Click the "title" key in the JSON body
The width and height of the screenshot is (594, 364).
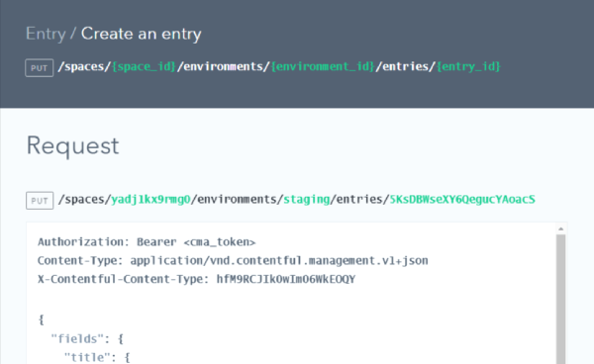pyautogui.click(x=90, y=357)
